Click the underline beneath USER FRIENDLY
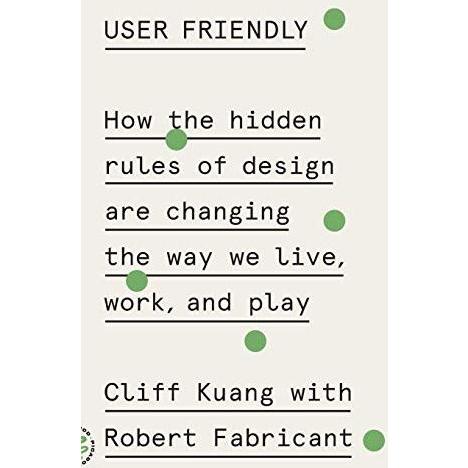Screen dimensions: 468x468 (x=205, y=49)
